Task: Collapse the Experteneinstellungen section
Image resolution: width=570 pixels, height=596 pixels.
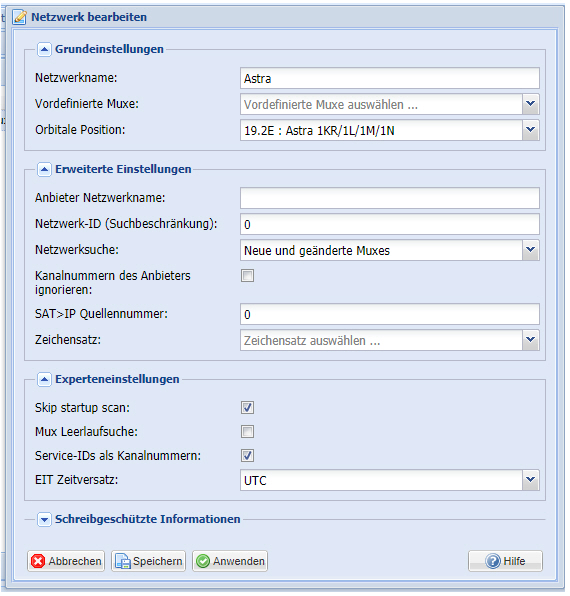Action: pos(44,379)
